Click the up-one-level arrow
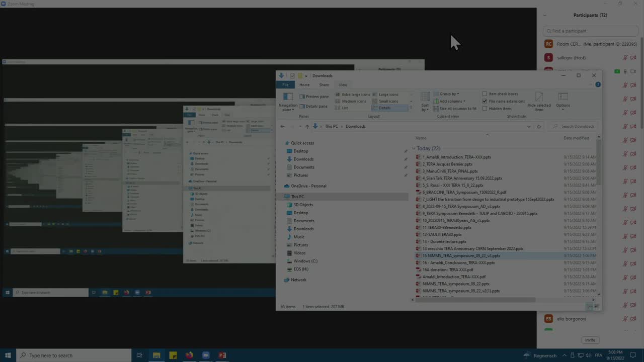 (x=307, y=126)
